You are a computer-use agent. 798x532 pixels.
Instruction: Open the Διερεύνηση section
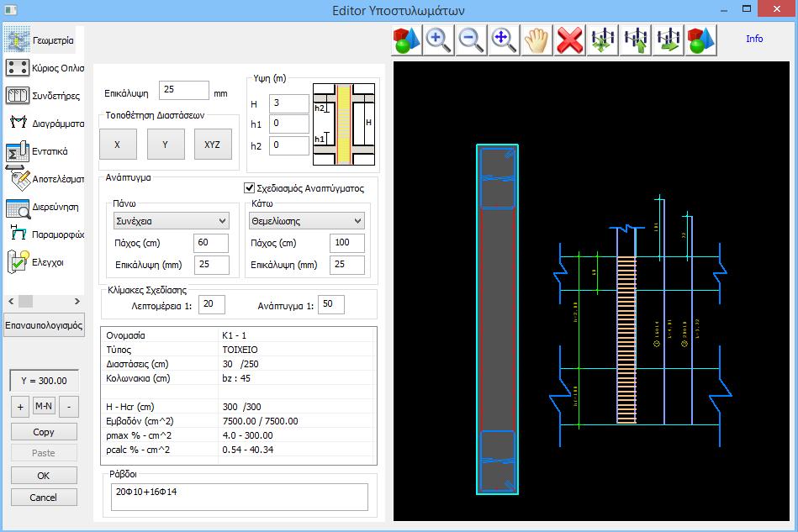pyautogui.click(x=43, y=207)
